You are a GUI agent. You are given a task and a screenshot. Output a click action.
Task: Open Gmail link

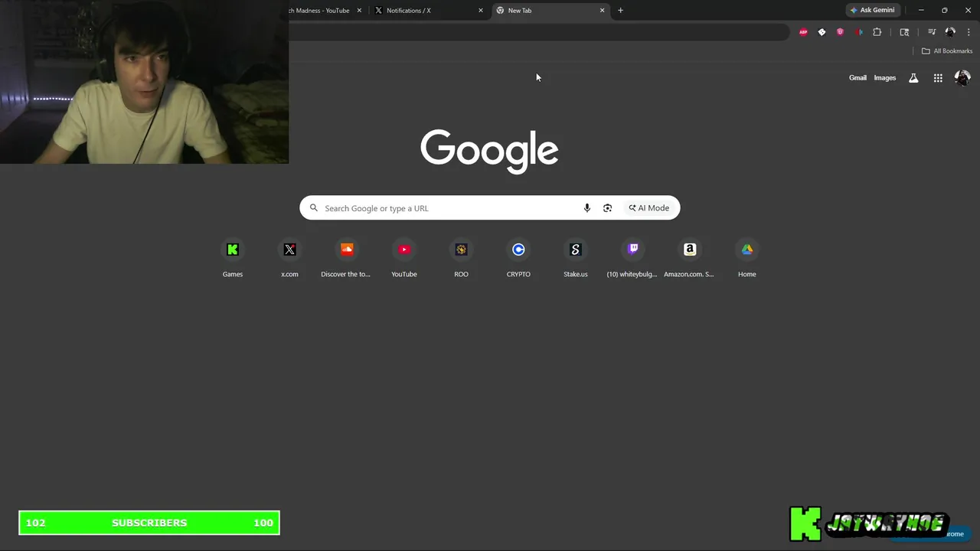(857, 78)
